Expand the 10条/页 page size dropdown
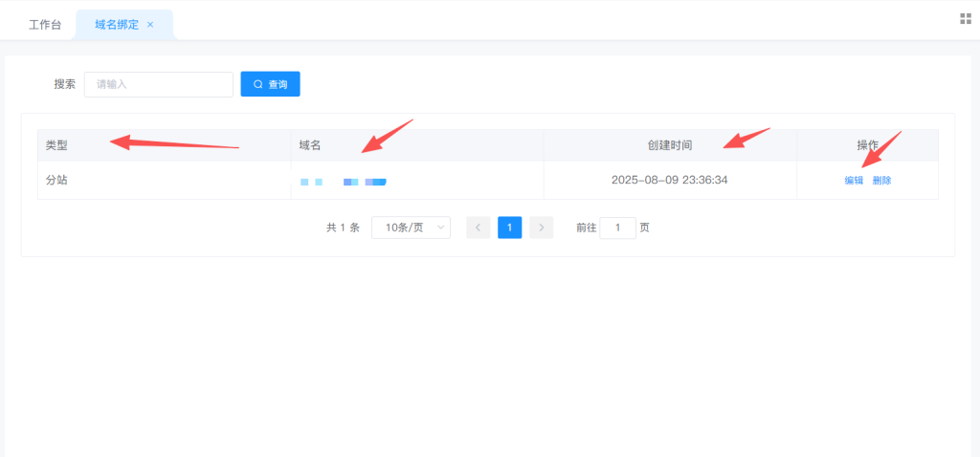The height and width of the screenshot is (457, 980). point(411,228)
